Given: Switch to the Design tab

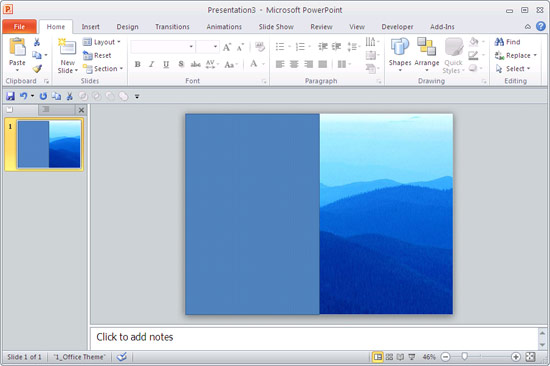Looking at the screenshot, I should click(x=127, y=27).
